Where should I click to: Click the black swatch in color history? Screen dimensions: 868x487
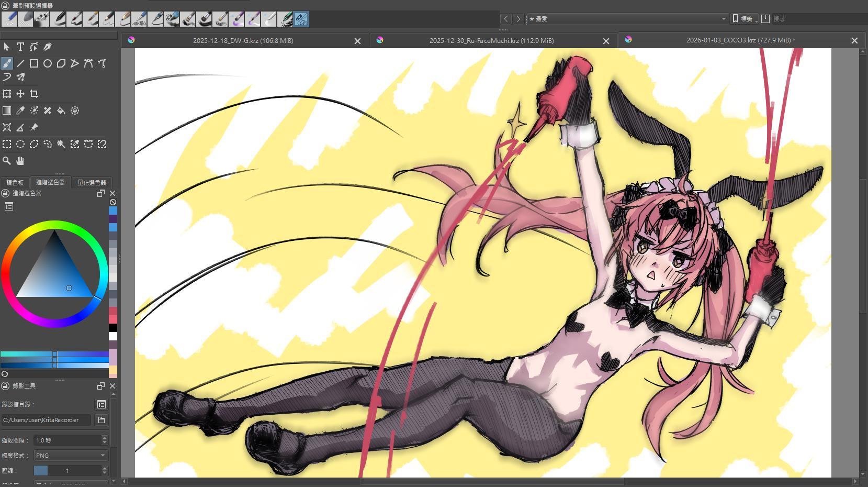pyautogui.click(x=113, y=328)
